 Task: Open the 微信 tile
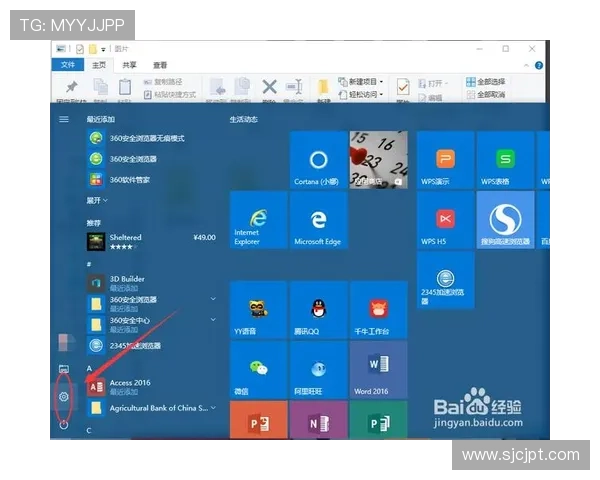point(259,370)
